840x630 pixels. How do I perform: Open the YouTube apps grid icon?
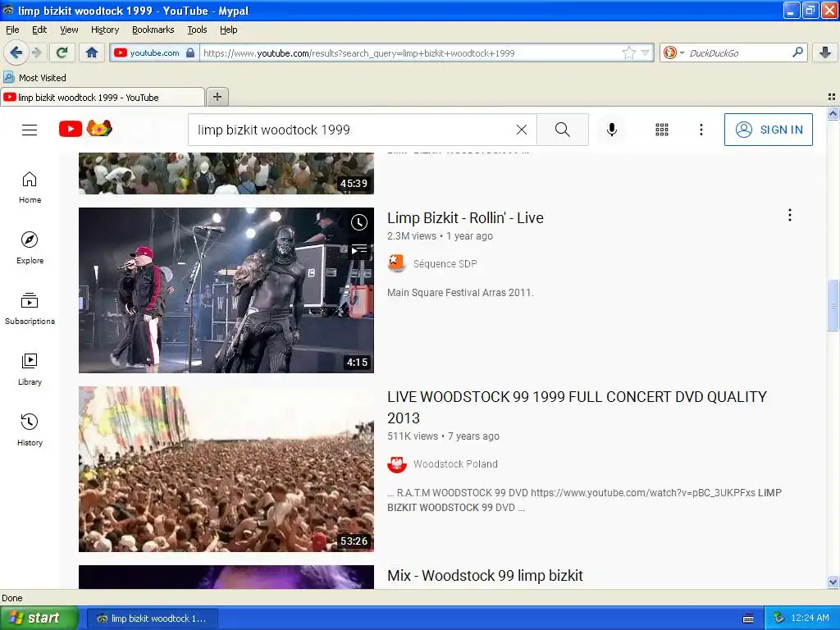pos(662,130)
